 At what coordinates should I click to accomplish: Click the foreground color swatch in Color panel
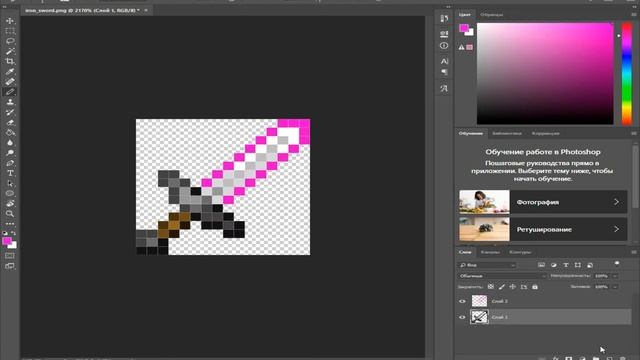(x=464, y=28)
